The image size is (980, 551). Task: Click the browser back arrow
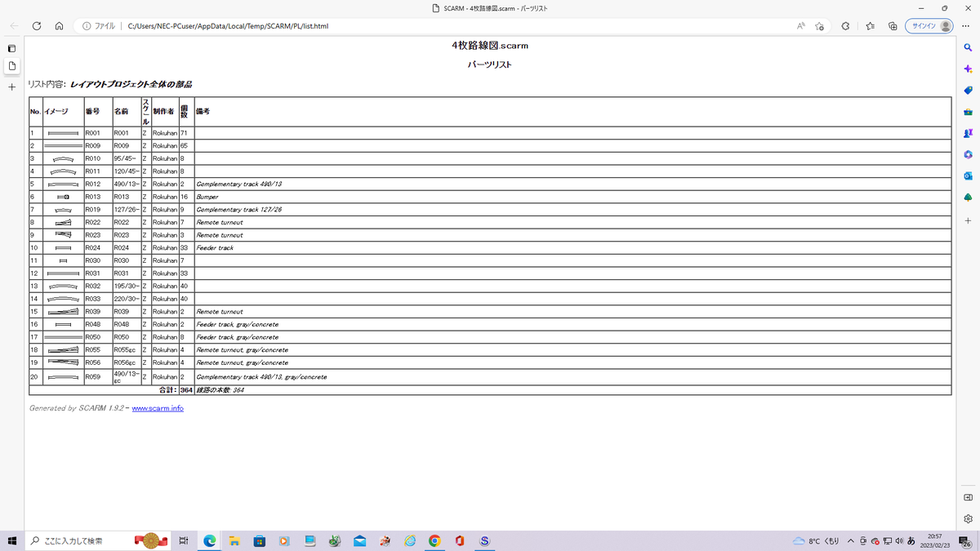point(14,26)
